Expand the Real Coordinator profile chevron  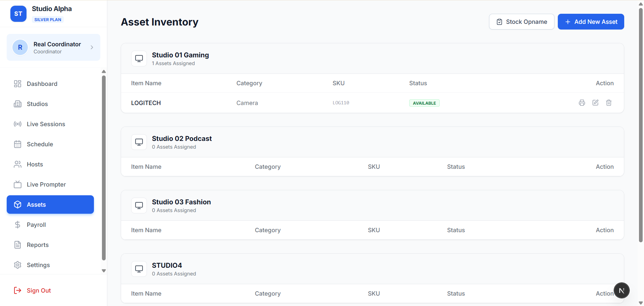92,47
